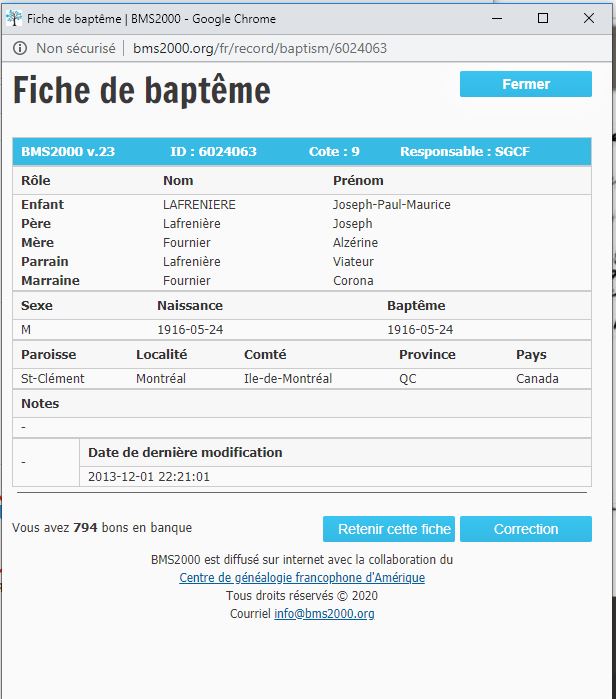The image size is (616, 699).
Task: Click the Marraine role label
Action: click(x=50, y=281)
